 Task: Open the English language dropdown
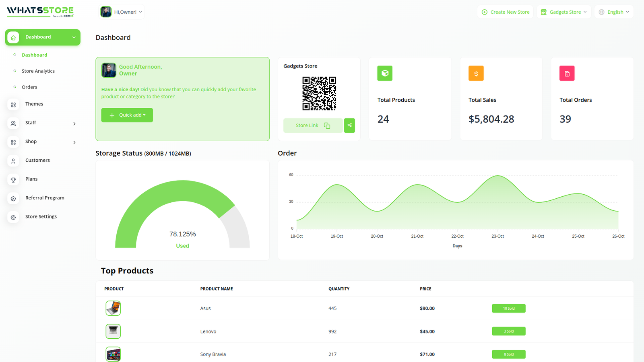(614, 12)
